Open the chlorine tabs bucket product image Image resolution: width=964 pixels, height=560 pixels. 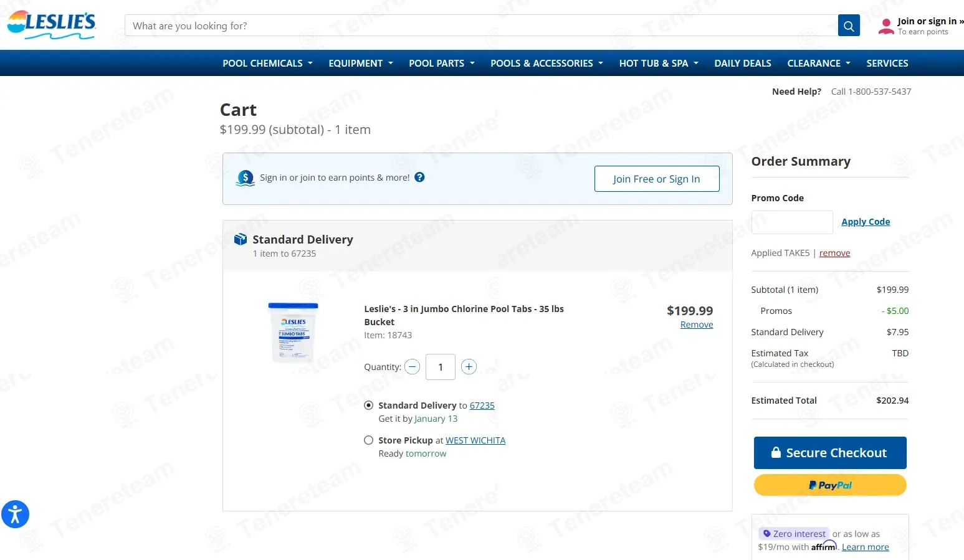point(293,332)
